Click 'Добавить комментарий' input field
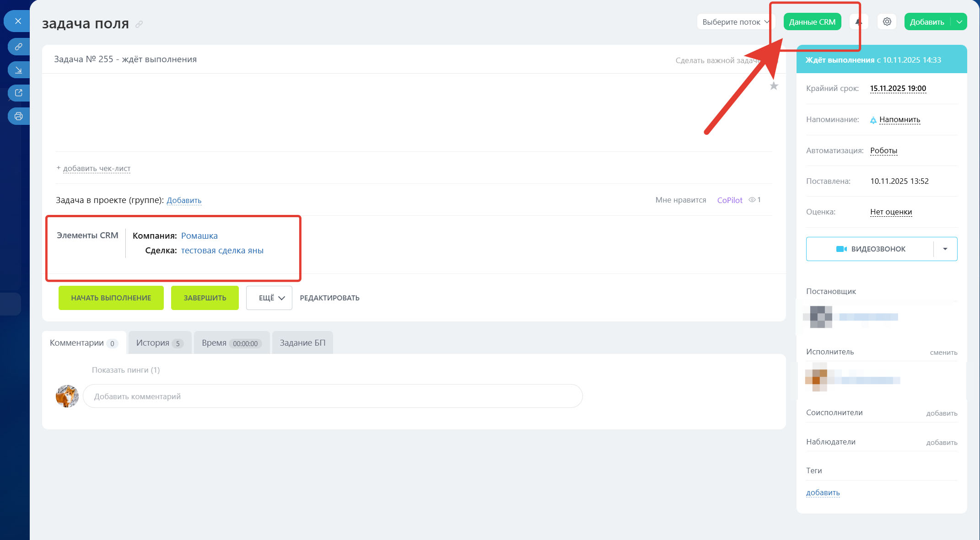 pyautogui.click(x=332, y=396)
